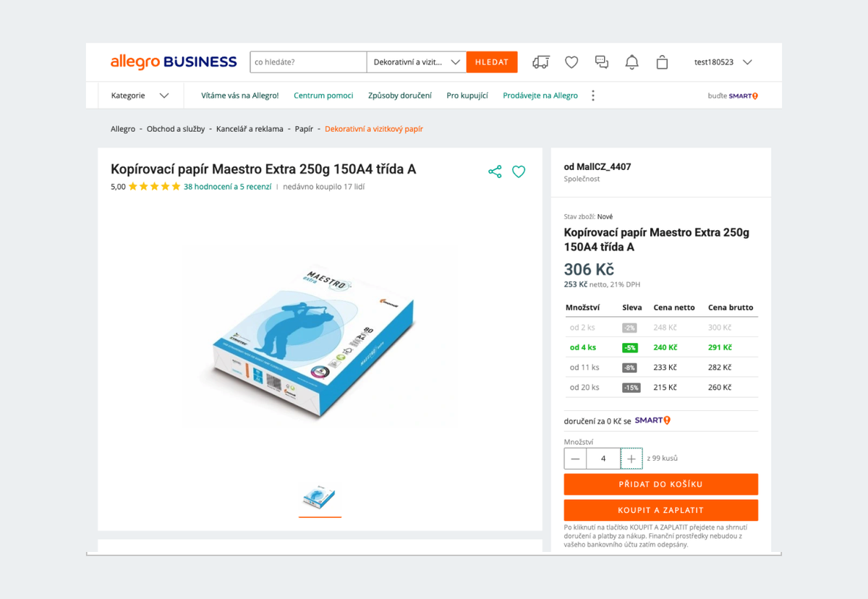
Task: Click the 291 Kč gross price cell
Action: click(720, 347)
